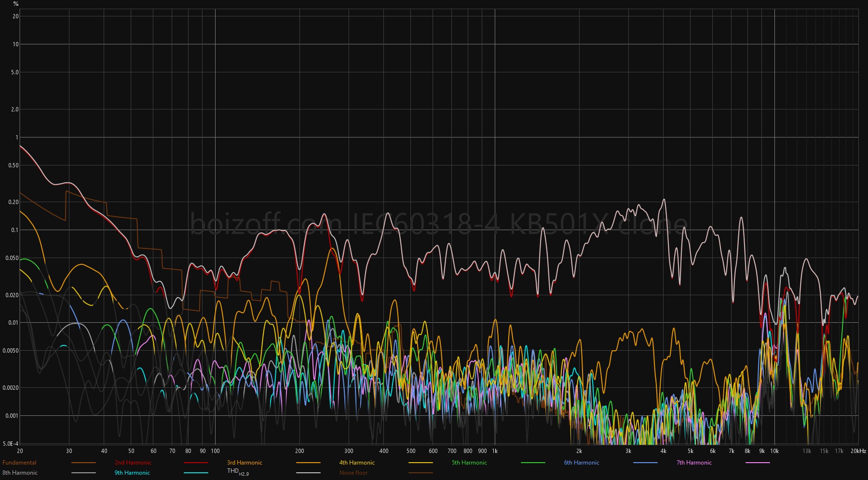Click the red 2nd Harmonic line swatch
Image resolution: width=868 pixels, height=480 pixels.
[x=196, y=463]
